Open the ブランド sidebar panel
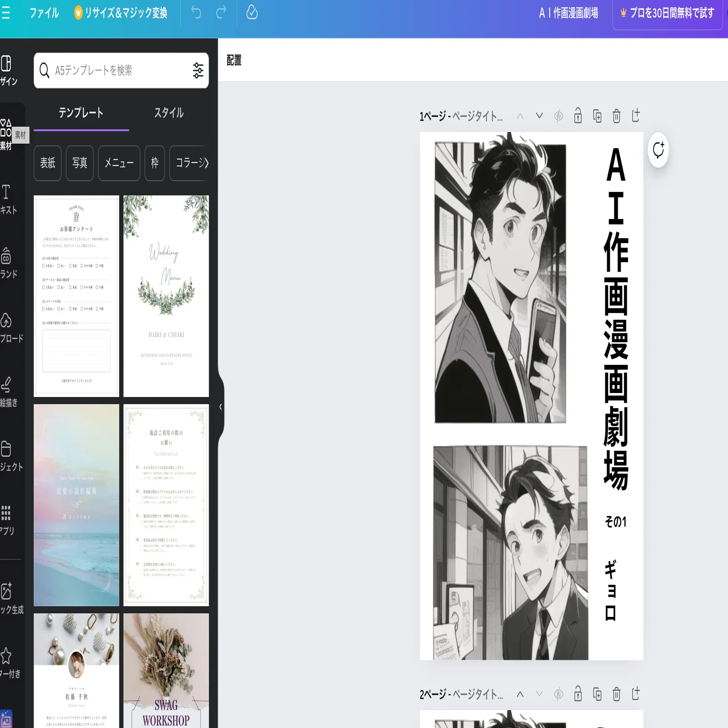The image size is (728, 728). click(9, 263)
